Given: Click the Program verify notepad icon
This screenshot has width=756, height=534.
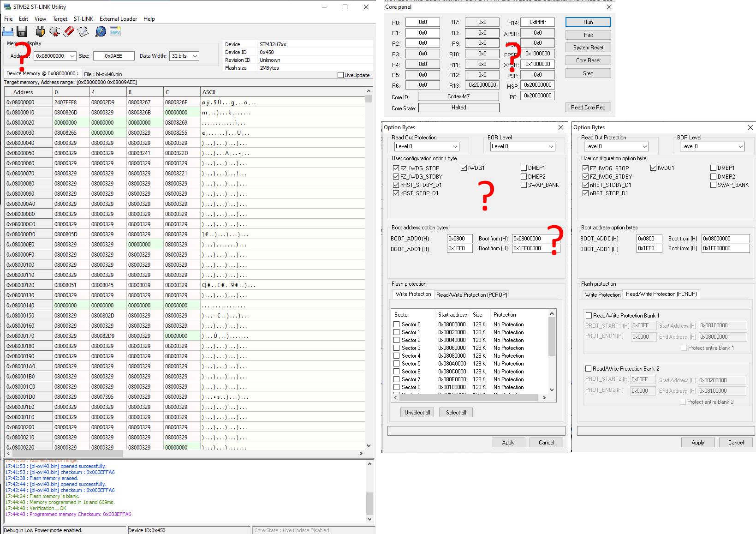Looking at the screenshot, I should click(x=83, y=31).
